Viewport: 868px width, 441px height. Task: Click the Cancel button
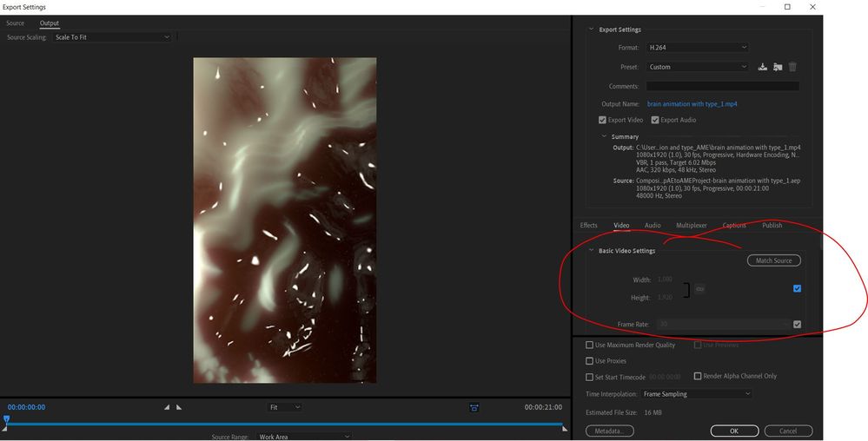(x=788, y=431)
